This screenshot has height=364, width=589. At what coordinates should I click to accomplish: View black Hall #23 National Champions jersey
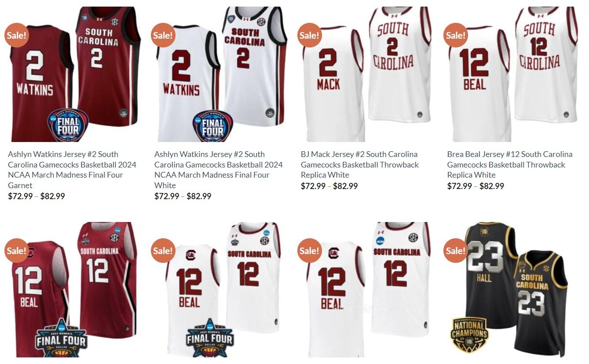512,289
